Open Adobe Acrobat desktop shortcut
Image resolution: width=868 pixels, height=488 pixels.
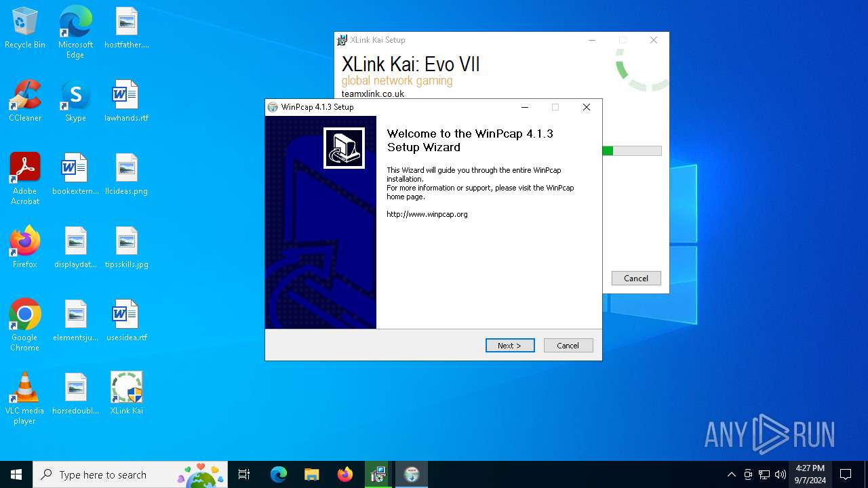pyautogui.click(x=25, y=179)
